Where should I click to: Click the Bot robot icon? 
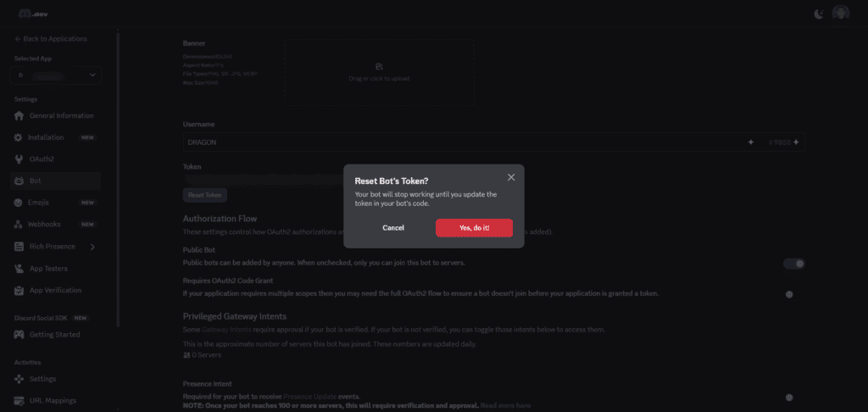point(19,181)
